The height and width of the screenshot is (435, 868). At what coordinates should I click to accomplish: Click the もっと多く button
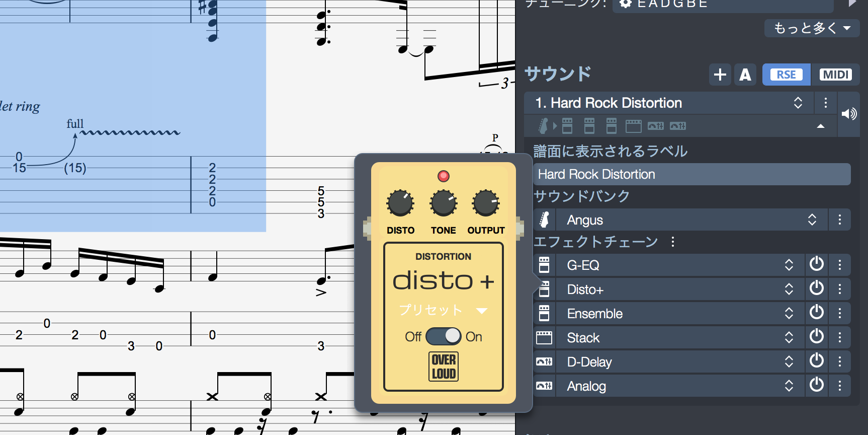click(x=812, y=28)
